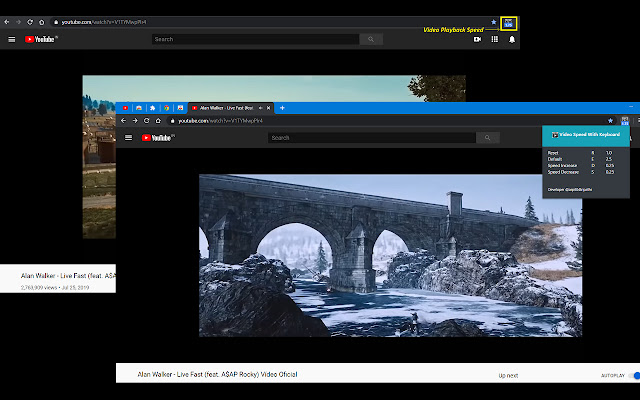The image size is (640, 400).
Task: Click forward arrow in rear browser window
Action: tap(18, 22)
